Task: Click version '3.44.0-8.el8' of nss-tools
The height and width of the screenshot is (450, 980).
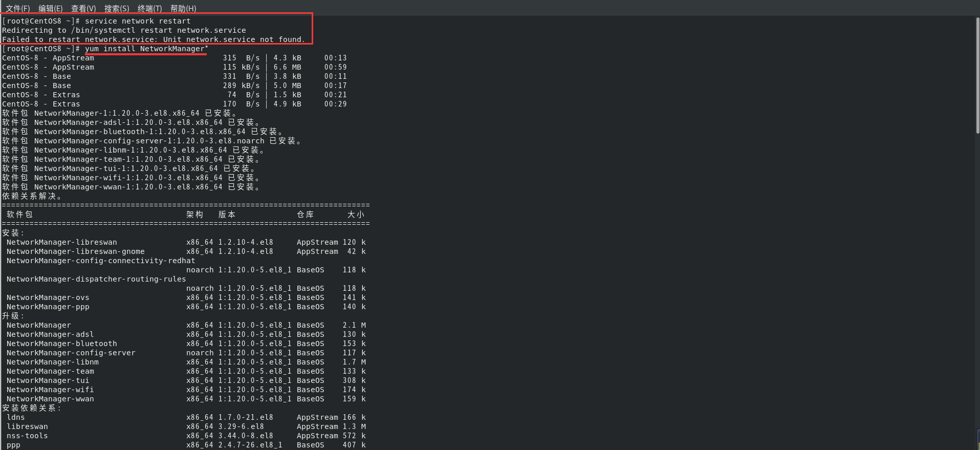Action: [x=246, y=436]
